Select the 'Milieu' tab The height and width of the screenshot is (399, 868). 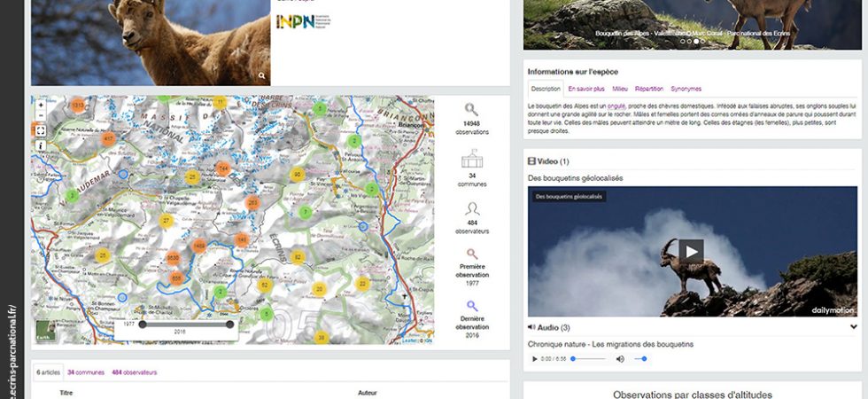pyautogui.click(x=619, y=89)
